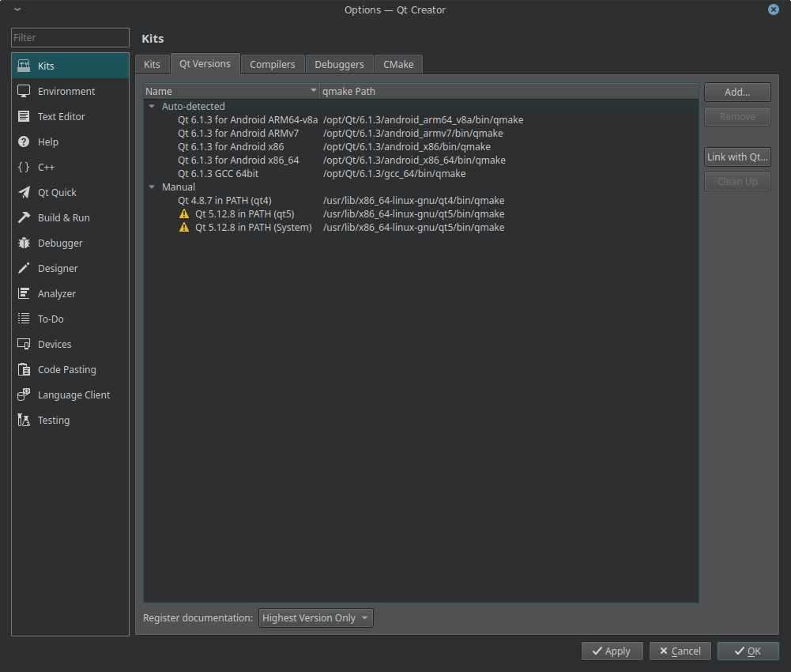
Task: Open Debugger settings via bug icon
Action: [24, 243]
